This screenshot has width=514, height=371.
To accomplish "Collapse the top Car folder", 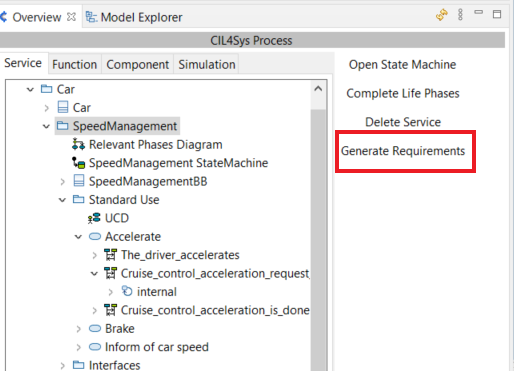I will 30,89.
